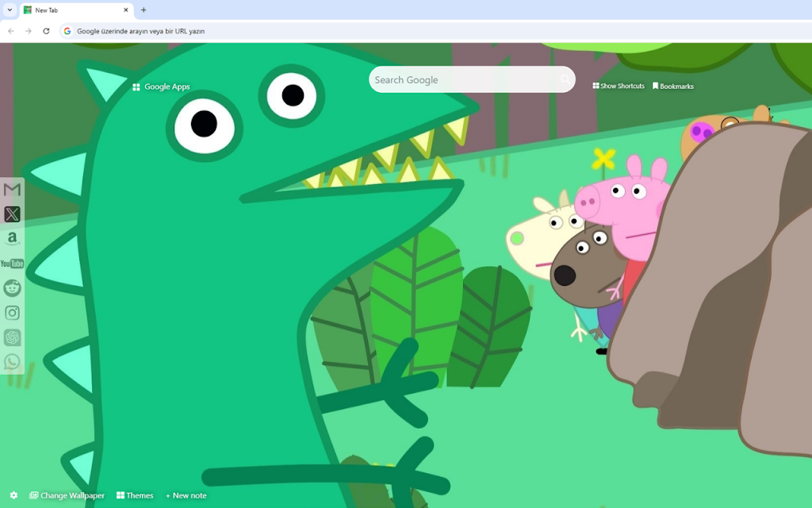Image resolution: width=812 pixels, height=508 pixels.
Task: Open Themes
Action: click(135, 495)
